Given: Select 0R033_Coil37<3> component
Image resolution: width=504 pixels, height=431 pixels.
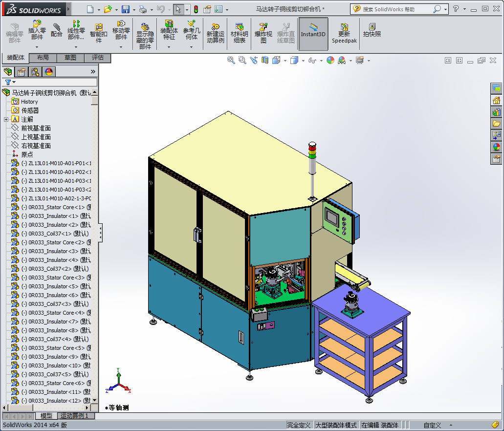Looking at the screenshot, I should click(x=55, y=304).
